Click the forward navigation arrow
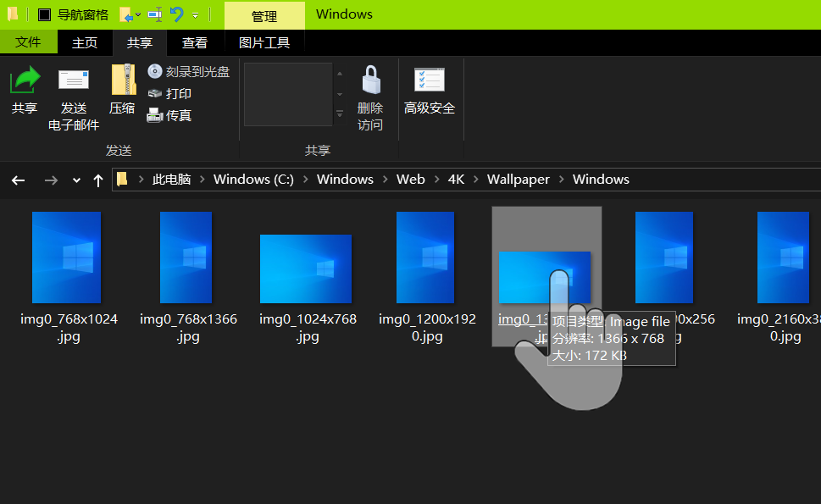This screenshot has height=504, width=821. click(51, 180)
